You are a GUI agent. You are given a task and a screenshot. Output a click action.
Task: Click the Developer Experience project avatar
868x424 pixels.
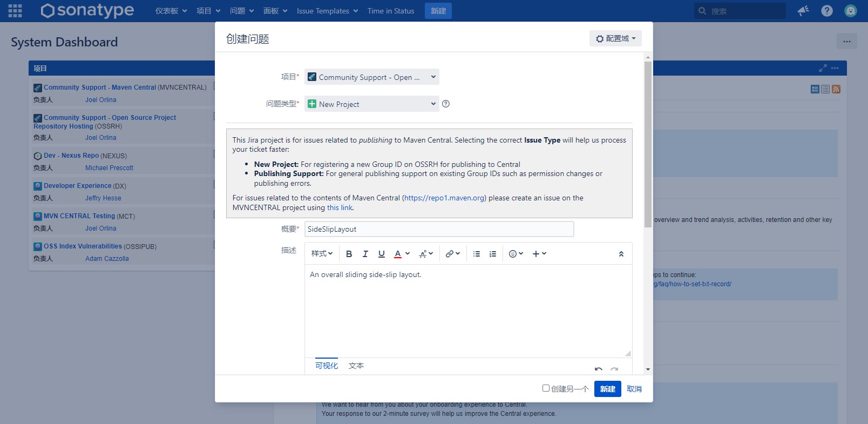coord(38,186)
